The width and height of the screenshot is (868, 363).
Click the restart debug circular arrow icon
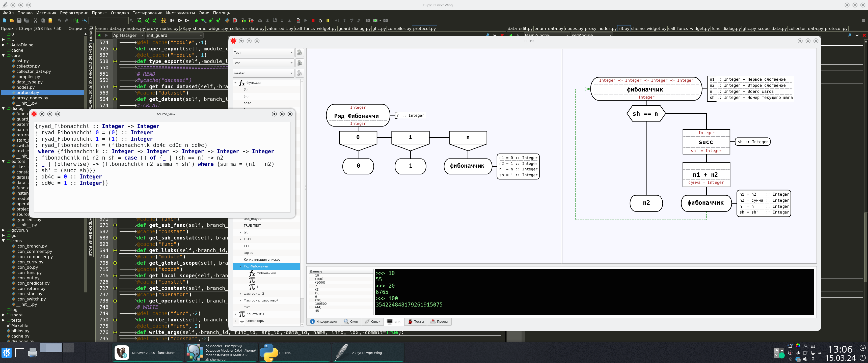(320, 20)
